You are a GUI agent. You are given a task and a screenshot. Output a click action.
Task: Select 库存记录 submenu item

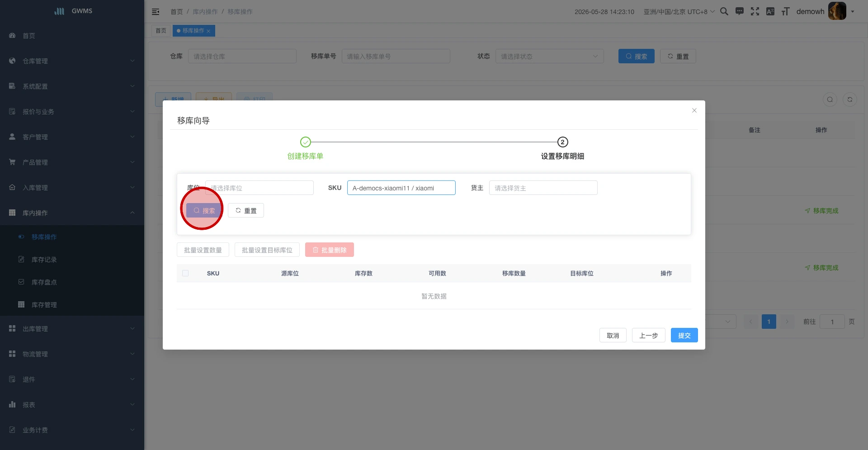(72, 259)
